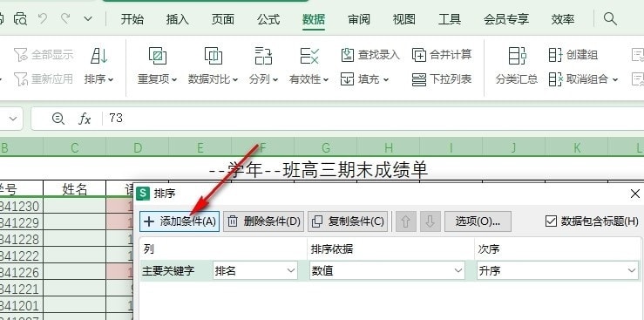Switch to the 效率 tab

562,19
